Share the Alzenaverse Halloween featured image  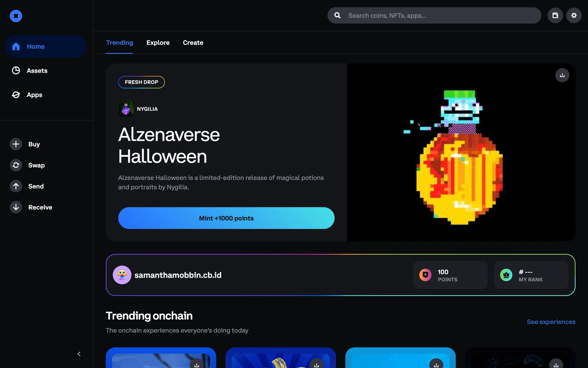pos(562,75)
